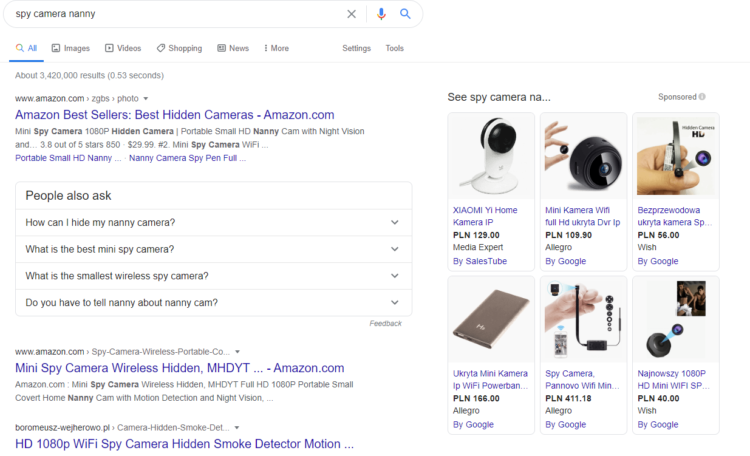Clear the search box with the X icon

(352, 14)
